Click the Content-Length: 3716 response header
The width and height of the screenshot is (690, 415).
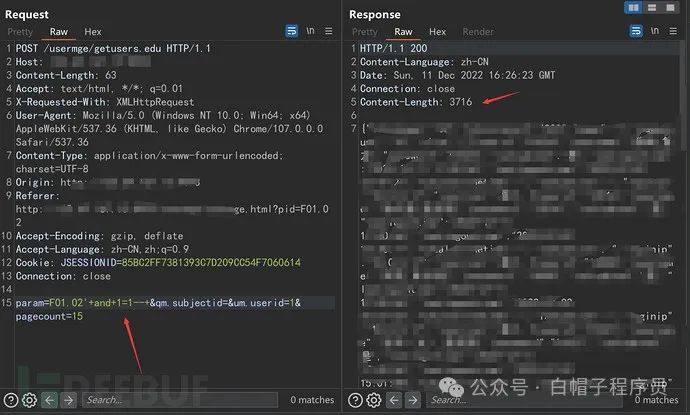pyautogui.click(x=416, y=102)
